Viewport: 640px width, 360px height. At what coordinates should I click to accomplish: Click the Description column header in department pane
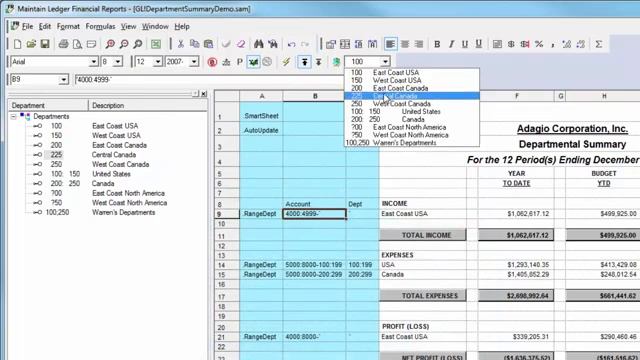148,105
